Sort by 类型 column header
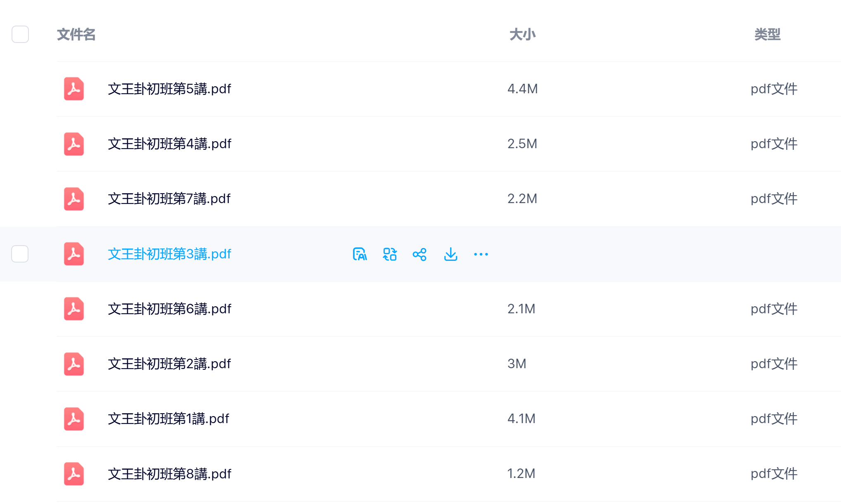The height and width of the screenshot is (504, 841). point(767,34)
